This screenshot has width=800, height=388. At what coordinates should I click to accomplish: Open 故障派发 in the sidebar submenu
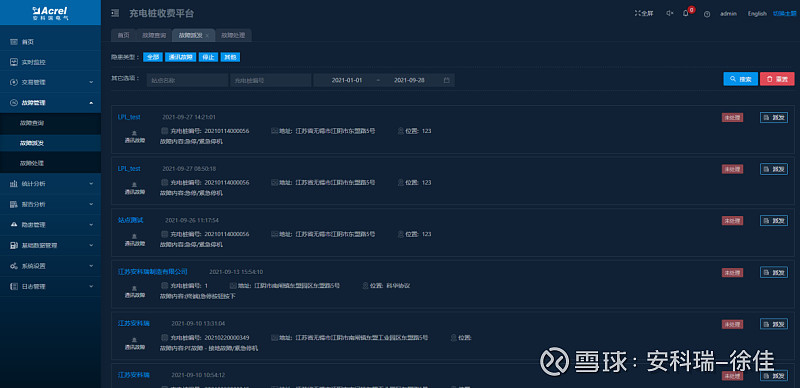coord(51,143)
